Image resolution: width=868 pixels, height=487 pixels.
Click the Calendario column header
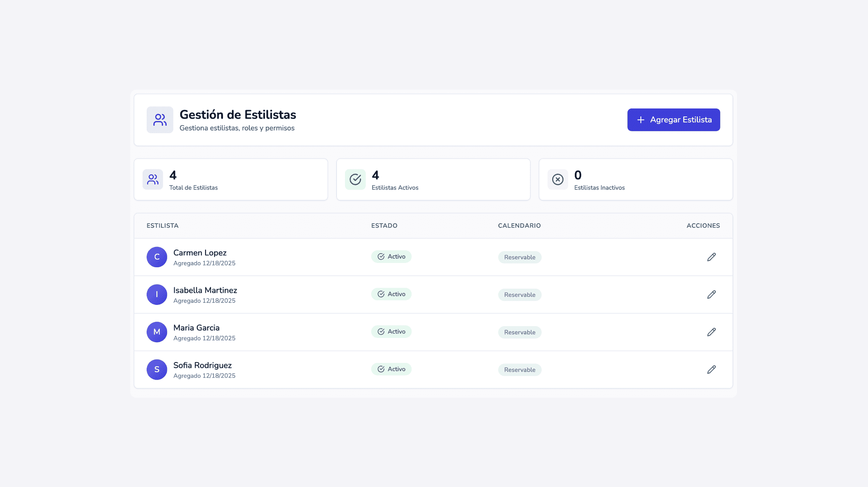click(x=519, y=226)
